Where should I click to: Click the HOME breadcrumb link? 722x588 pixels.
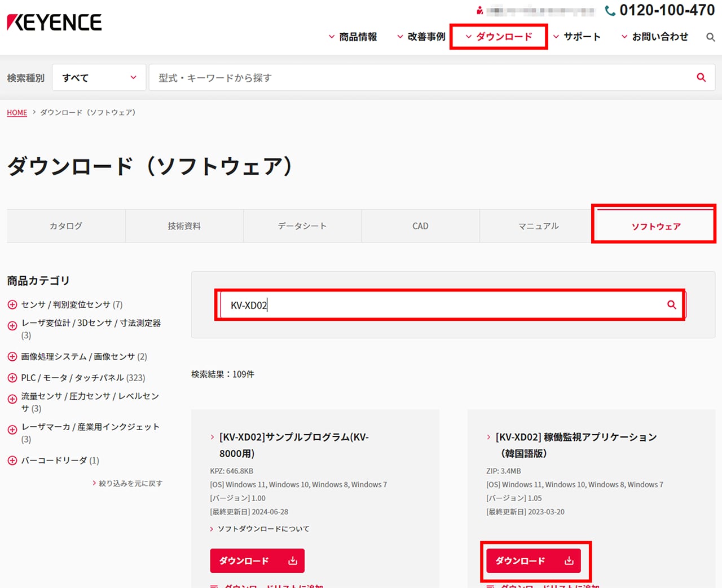coord(17,113)
